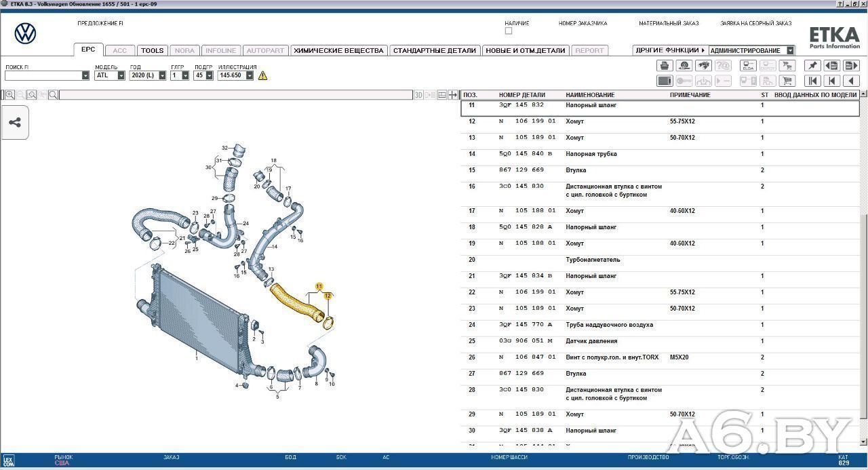Select the row for part 3QF 145 770 A
Image resolution: width=868 pixels, height=470 pixels.
tap(660, 325)
